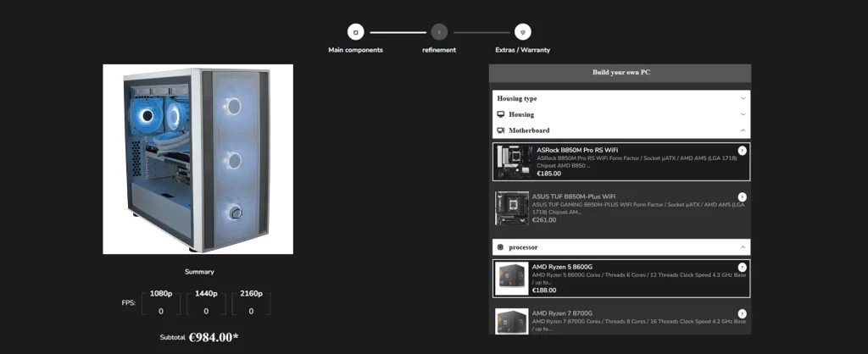Click the refinement step label
868x354 pixels.
coord(439,50)
